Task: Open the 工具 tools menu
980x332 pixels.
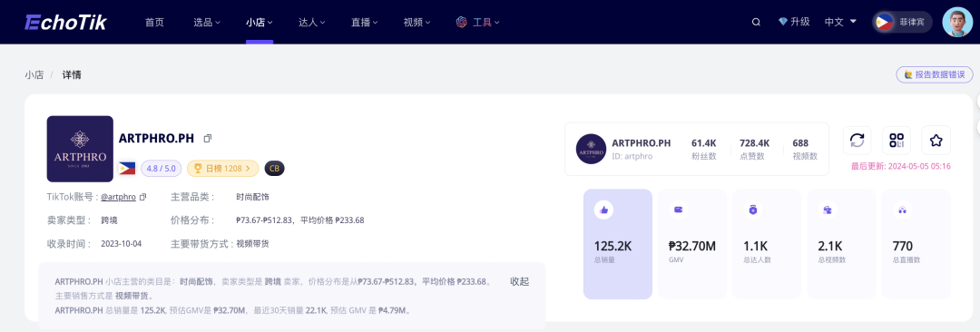Action: coord(478,22)
